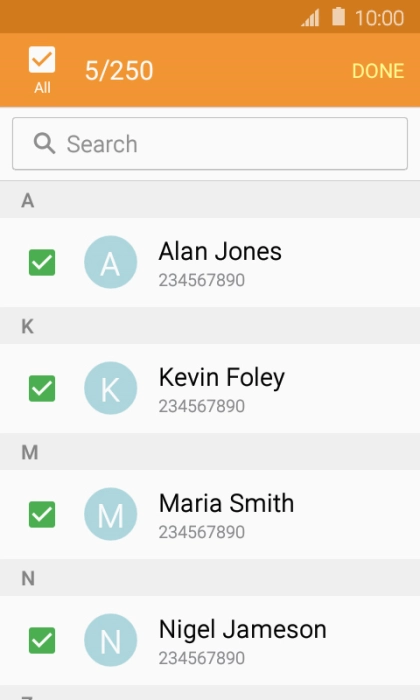Uncheck Alan Jones checkbox
This screenshot has width=420, height=700.
coord(42,262)
